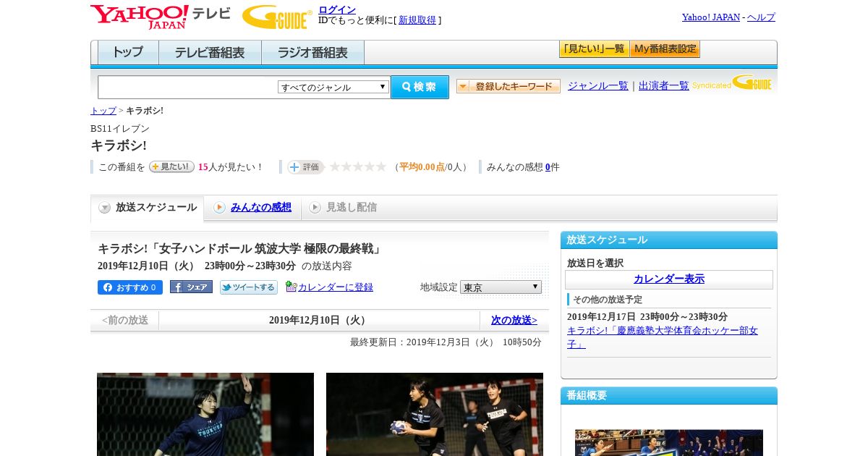The image size is (868, 456).
Task: Click the Facebook おすすめ button
Action: coord(130,287)
